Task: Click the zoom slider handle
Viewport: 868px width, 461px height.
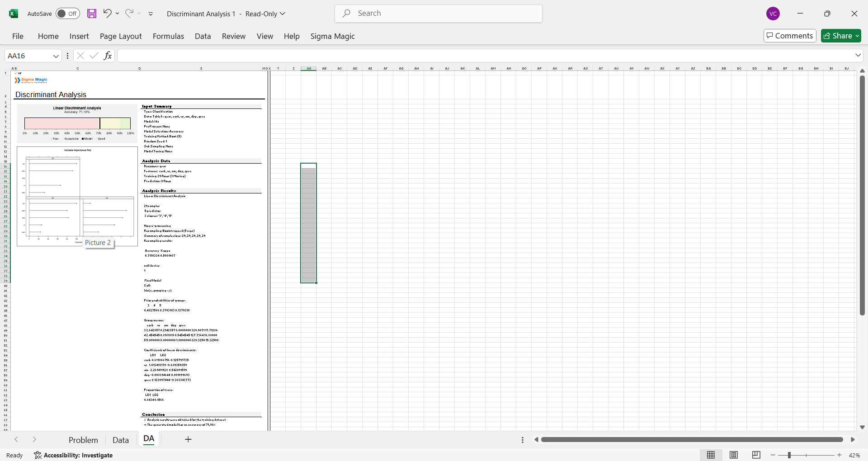Action: [x=789, y=455]
